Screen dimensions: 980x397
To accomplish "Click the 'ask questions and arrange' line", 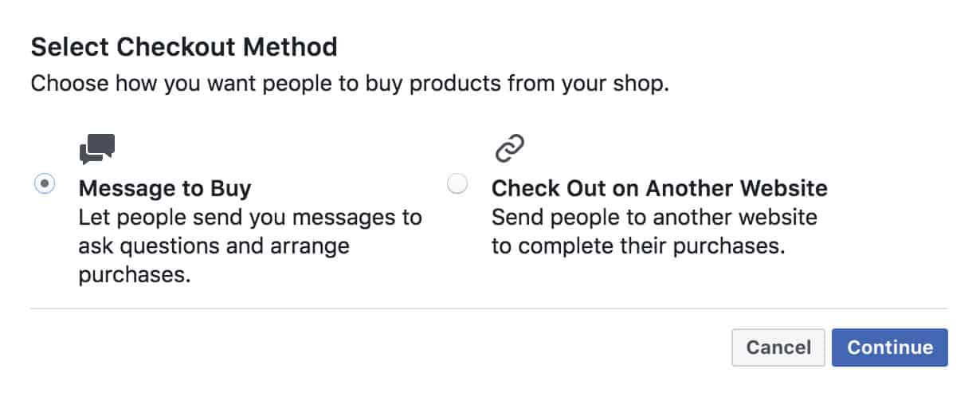I will point(214,246).
